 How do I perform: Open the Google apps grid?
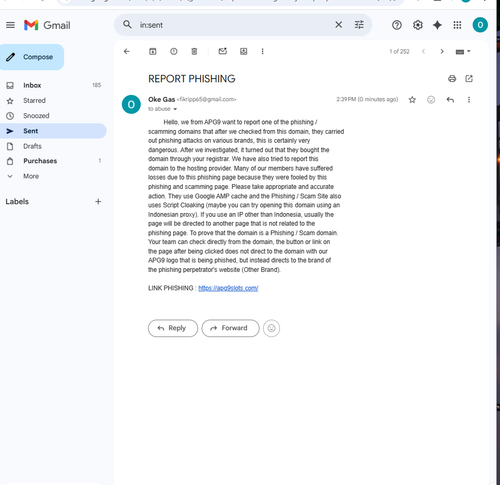click(457, 25)
